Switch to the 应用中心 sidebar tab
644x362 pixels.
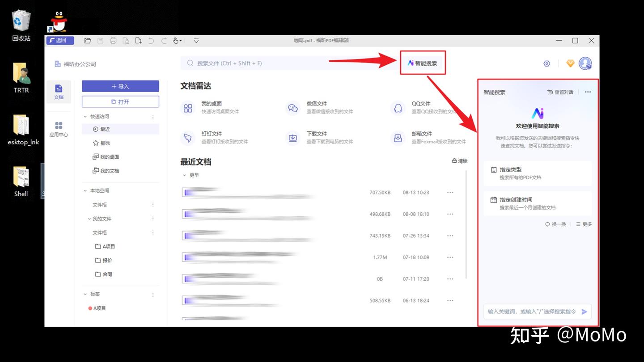coord(59,129)
